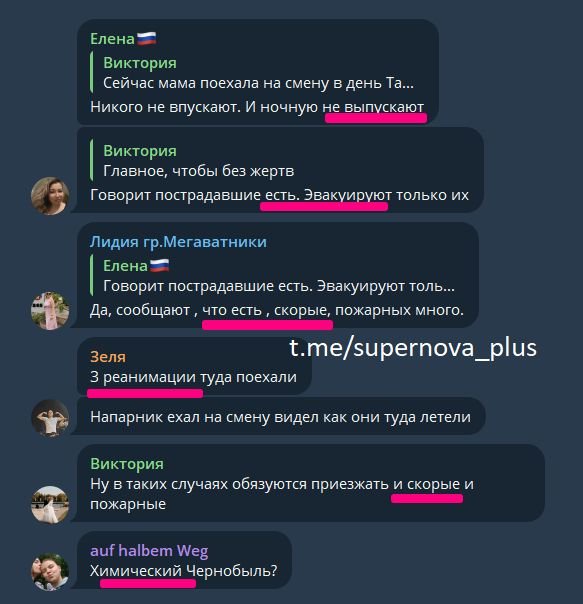This screenshot has height=604, width=583.
Task: Select message '3 реанимации туда поехали'
Action: pyautogui.click(x=193, y=377)
